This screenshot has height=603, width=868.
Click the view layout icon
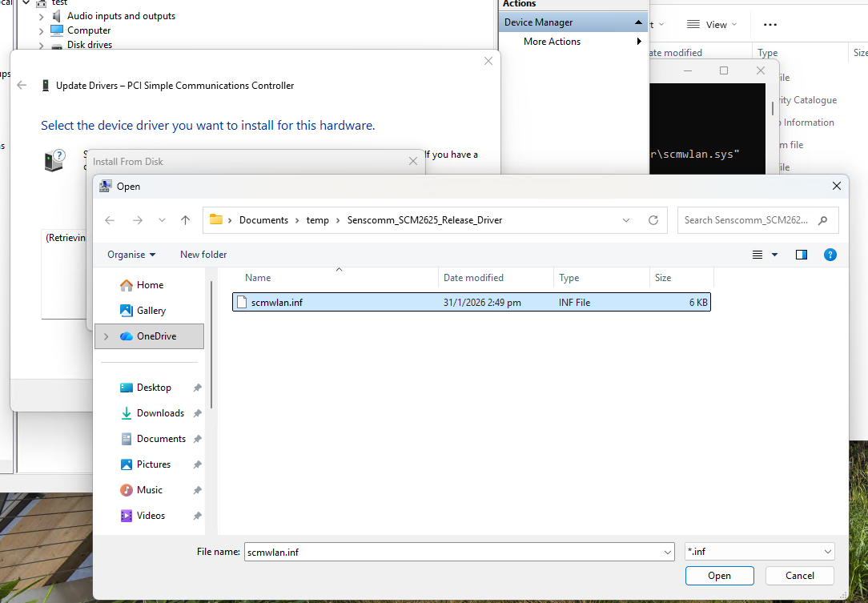click(x=757, y=255)
